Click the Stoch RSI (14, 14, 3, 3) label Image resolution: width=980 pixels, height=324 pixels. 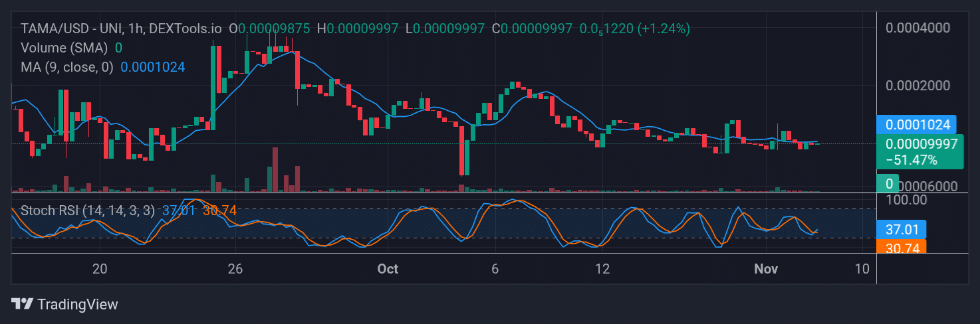[88, 210]
